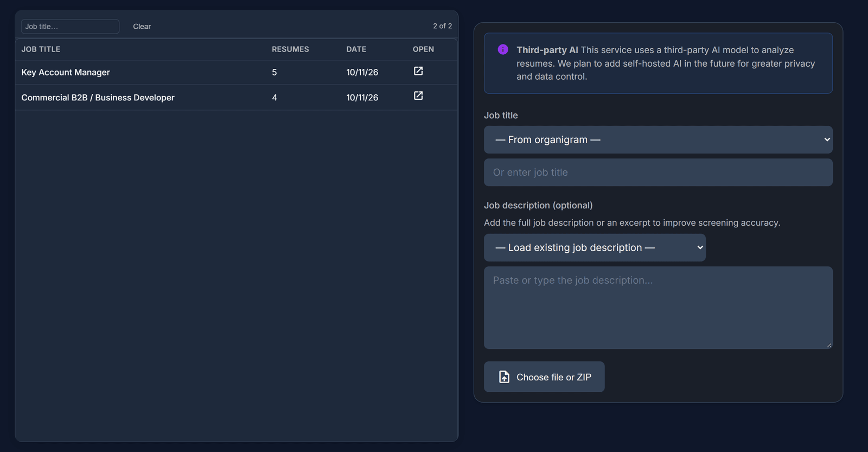This screenshot has height=452, width=868.
Task: Click the Or enter job title field
Action: 658,172
